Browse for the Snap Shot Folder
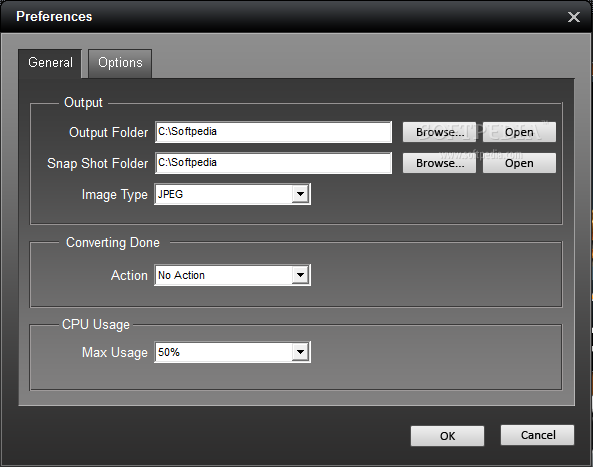593x467 pixels. 439,163
